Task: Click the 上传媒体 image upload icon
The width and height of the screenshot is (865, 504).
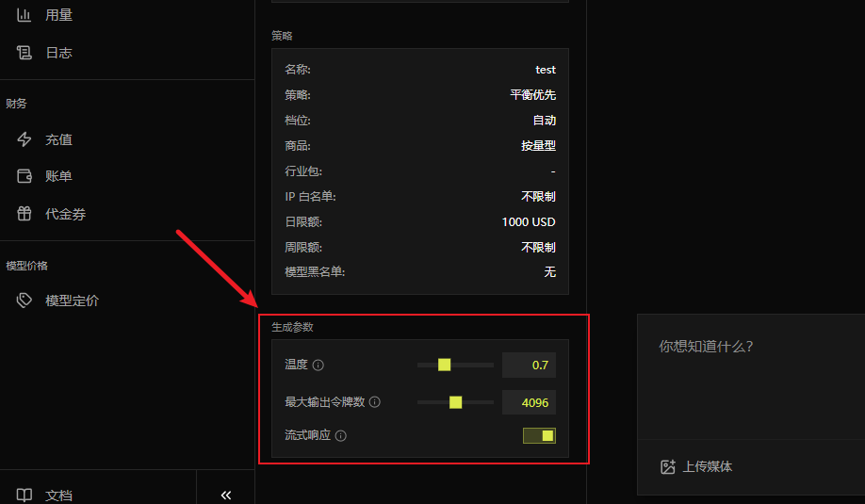Action: [667, 466]
